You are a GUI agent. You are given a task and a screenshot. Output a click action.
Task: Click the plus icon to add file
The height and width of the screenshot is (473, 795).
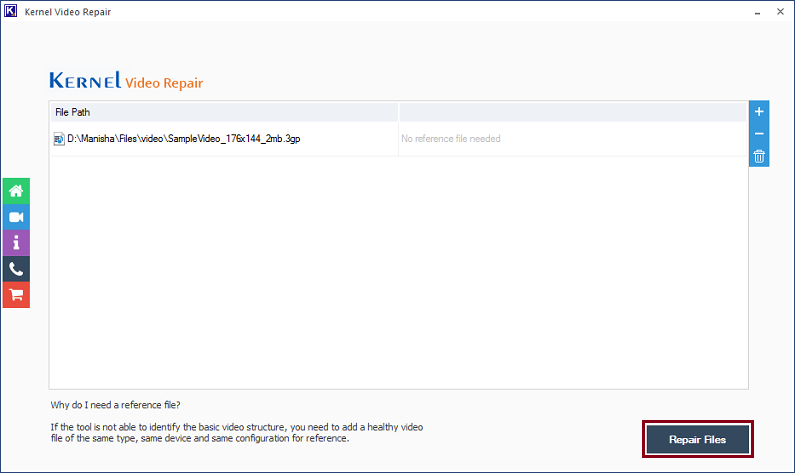(x=759, y=111)
